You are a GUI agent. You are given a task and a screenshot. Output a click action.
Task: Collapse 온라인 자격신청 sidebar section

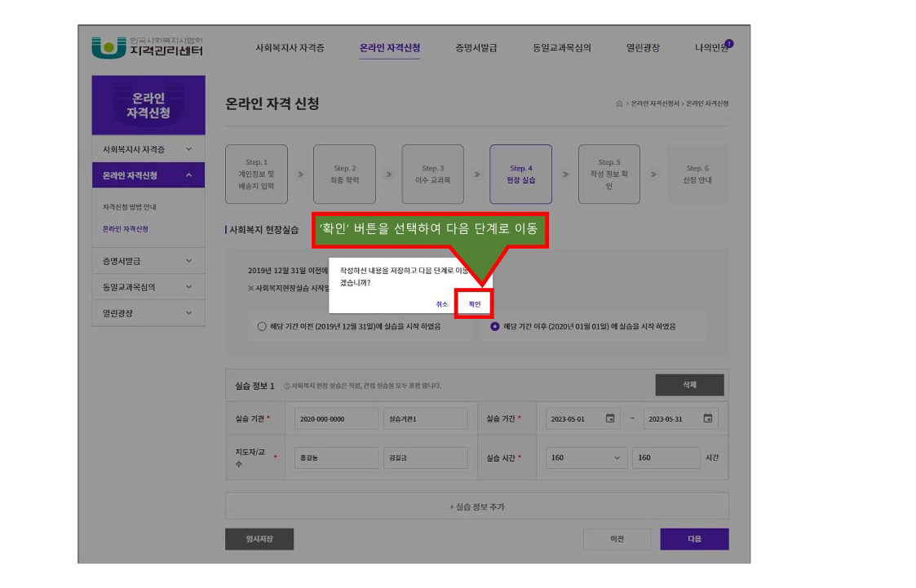tap(148, 175)
